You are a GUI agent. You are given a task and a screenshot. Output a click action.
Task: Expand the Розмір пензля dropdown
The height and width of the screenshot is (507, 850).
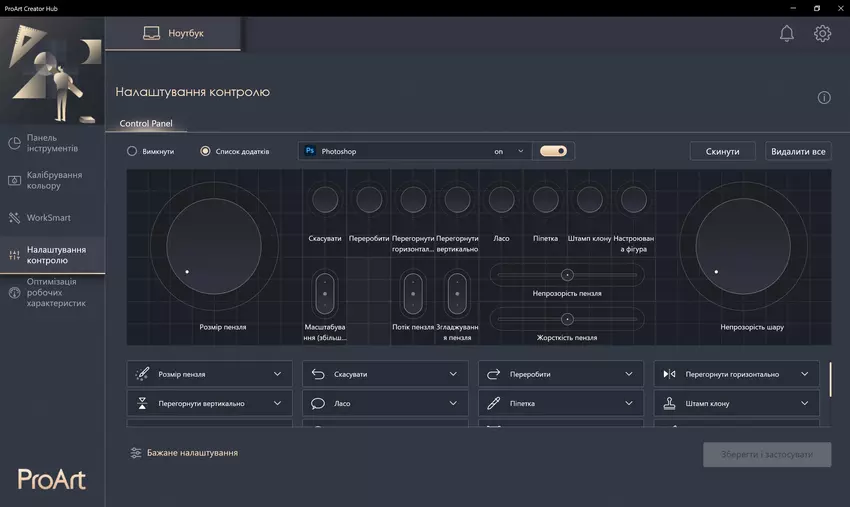pos(277,374)
